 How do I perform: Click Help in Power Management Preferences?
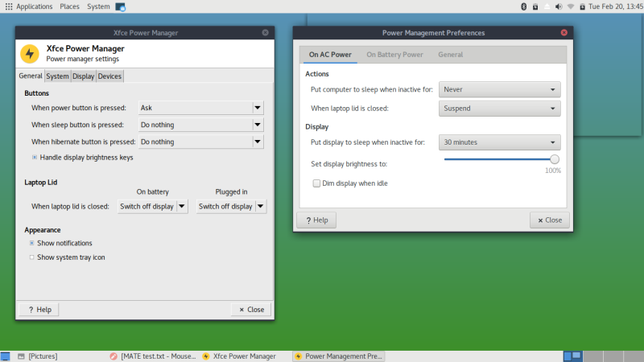316,220
